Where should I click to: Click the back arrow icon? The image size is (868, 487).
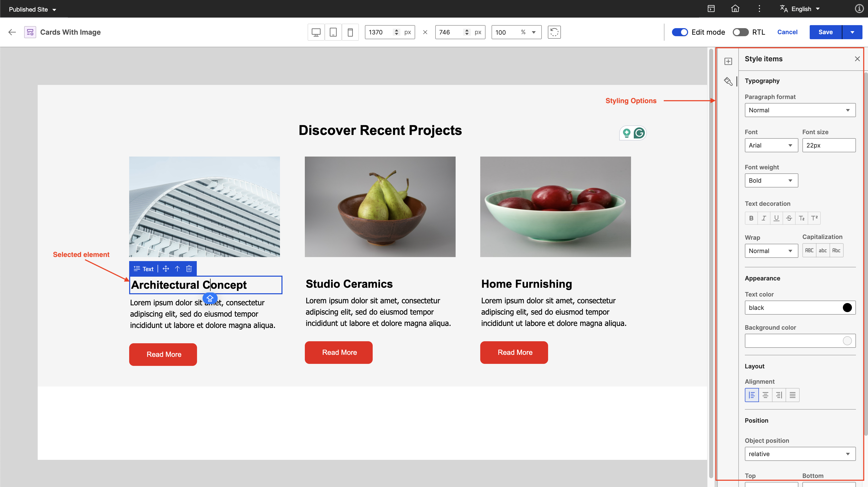(x=12, y=32)
